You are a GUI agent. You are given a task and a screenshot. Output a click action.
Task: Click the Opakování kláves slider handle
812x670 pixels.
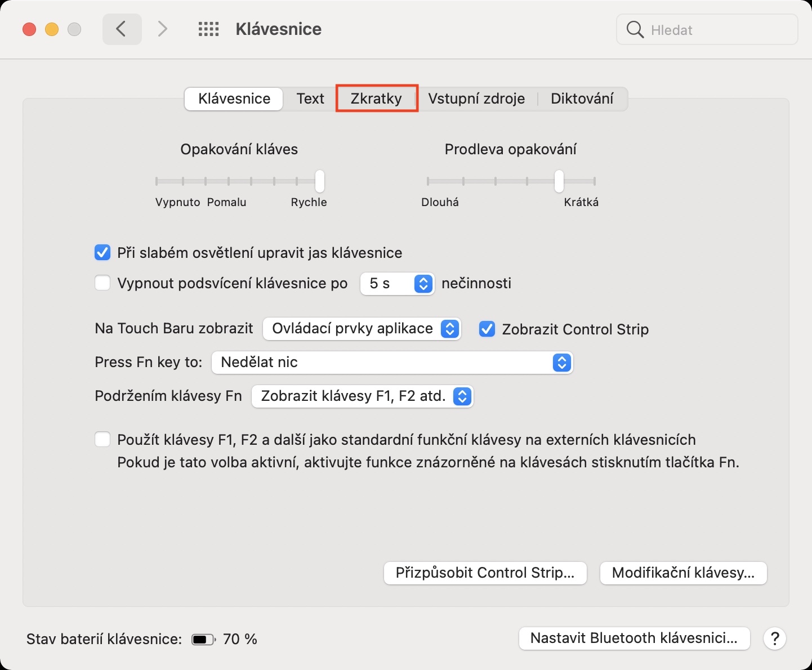(320, 181)
